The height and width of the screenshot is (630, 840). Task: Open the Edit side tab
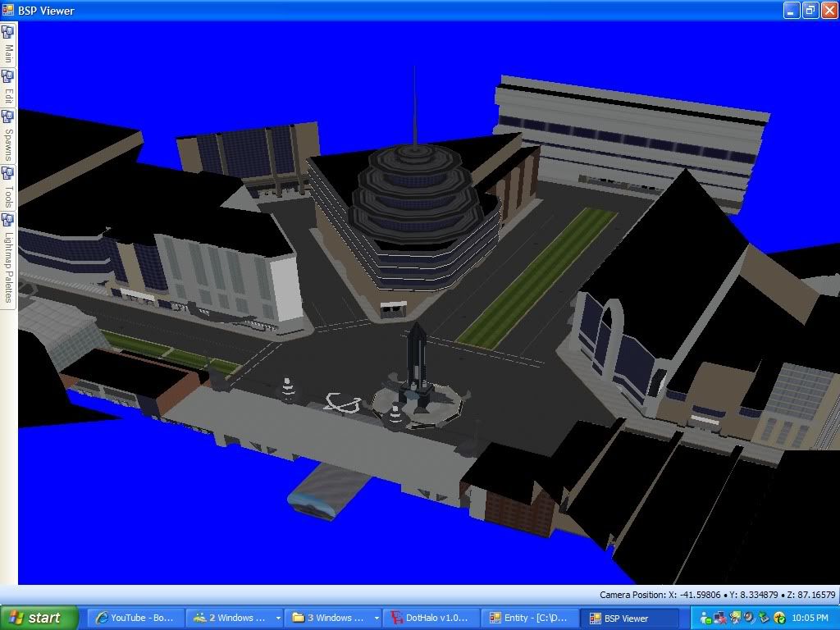8,87
